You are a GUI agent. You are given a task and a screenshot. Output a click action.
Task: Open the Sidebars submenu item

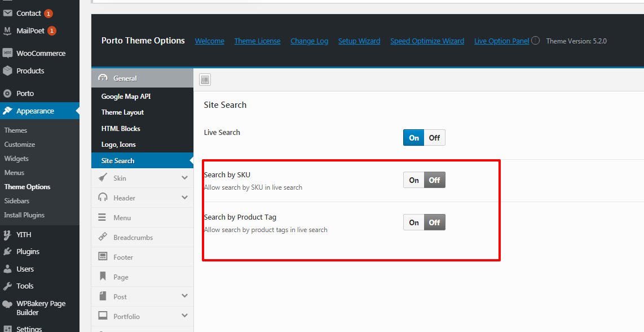(x=17, y=201)
